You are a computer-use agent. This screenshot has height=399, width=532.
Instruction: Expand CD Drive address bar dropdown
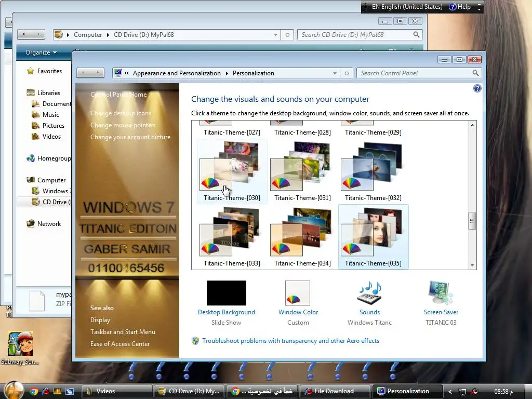point(275,35)
